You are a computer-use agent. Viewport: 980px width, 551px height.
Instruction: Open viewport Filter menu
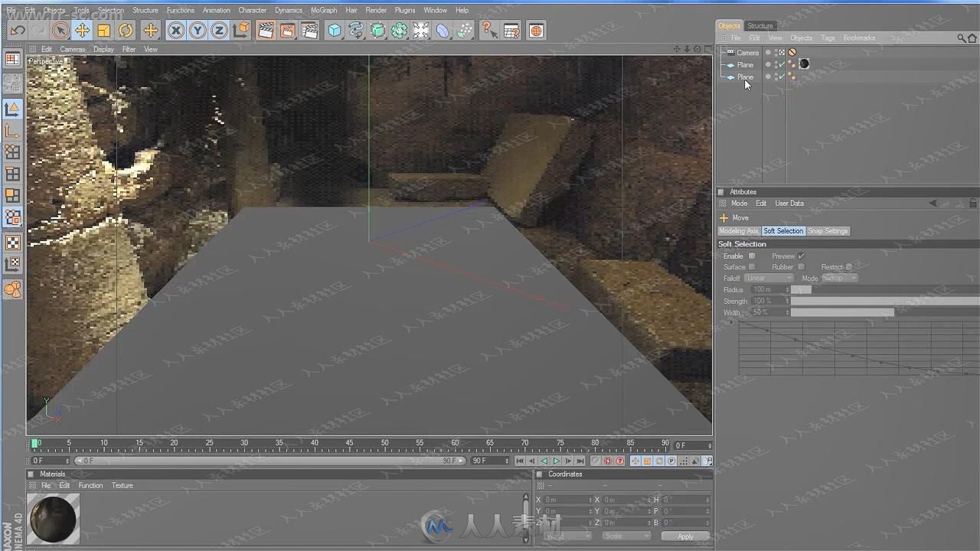pos(129,49)
